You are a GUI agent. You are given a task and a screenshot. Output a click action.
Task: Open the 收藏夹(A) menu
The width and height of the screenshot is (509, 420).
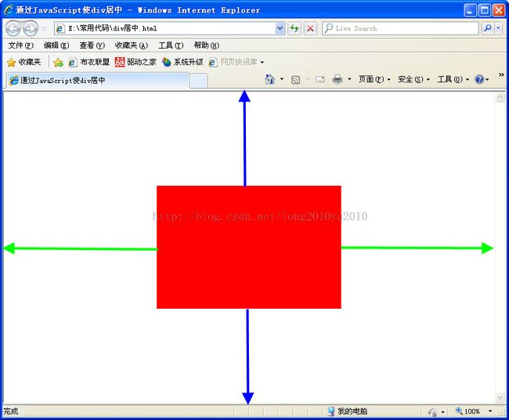pos(132,45)
